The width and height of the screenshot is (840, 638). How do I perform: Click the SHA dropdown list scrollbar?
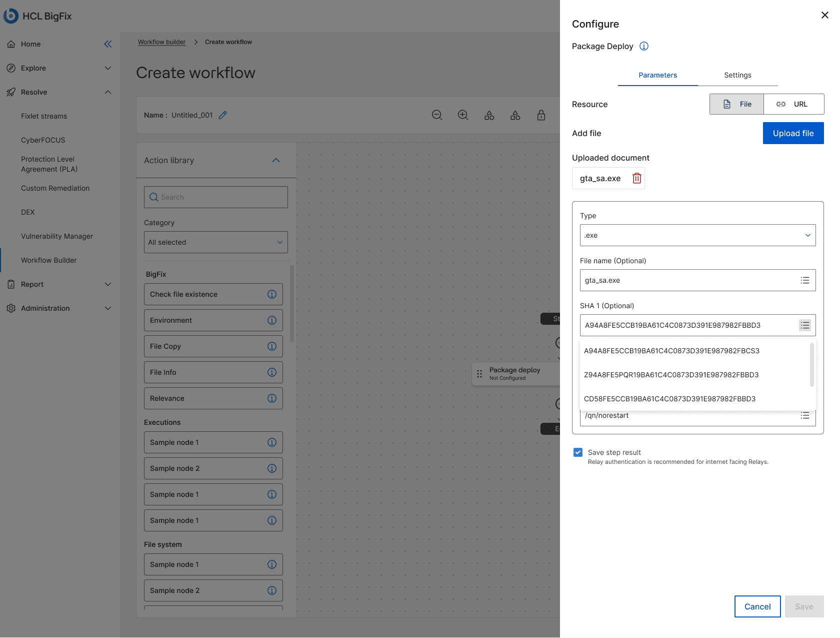[x=812, y=364]
